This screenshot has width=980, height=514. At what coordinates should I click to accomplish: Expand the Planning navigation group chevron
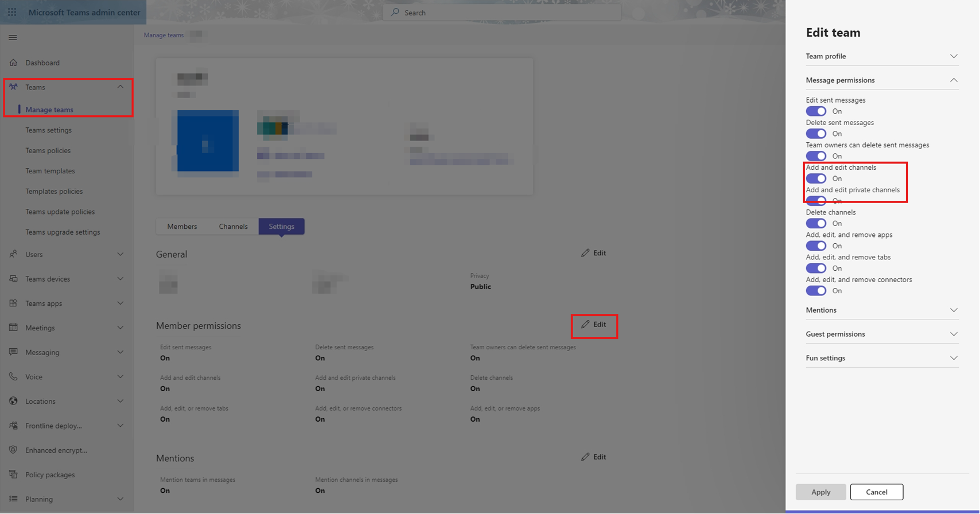(x=120, y=499)
